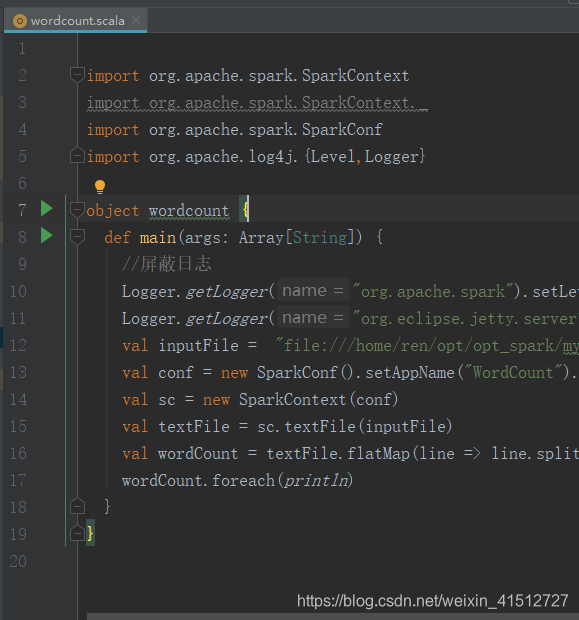Click the highlighted opening brace after wordcount

tap(244, 209)
